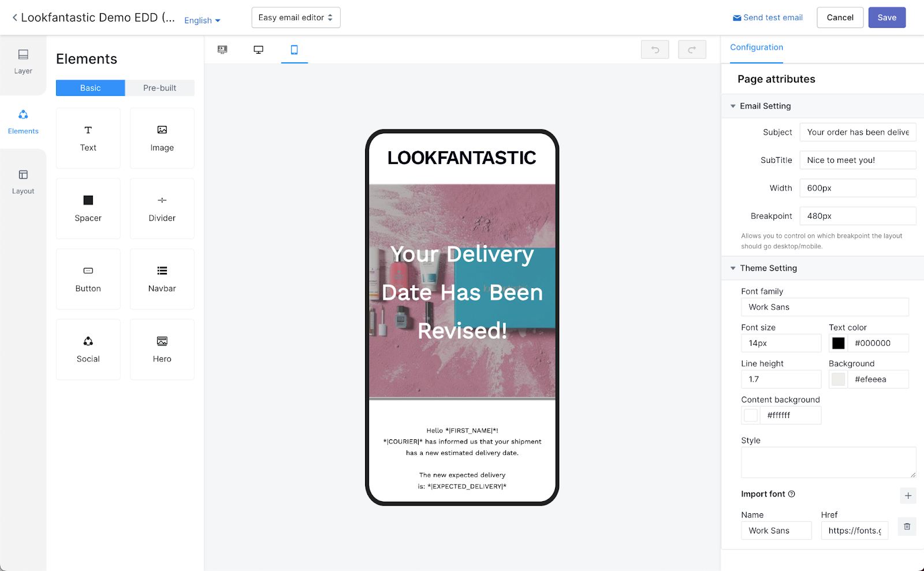Viewport: 924px width, 571px height.
Task: Choose the Social element
Action: pos(88,349)
